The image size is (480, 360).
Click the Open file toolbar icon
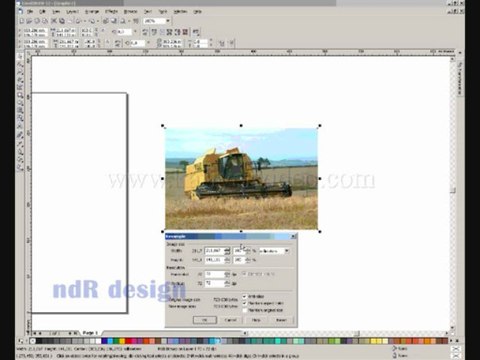[29, 21]
